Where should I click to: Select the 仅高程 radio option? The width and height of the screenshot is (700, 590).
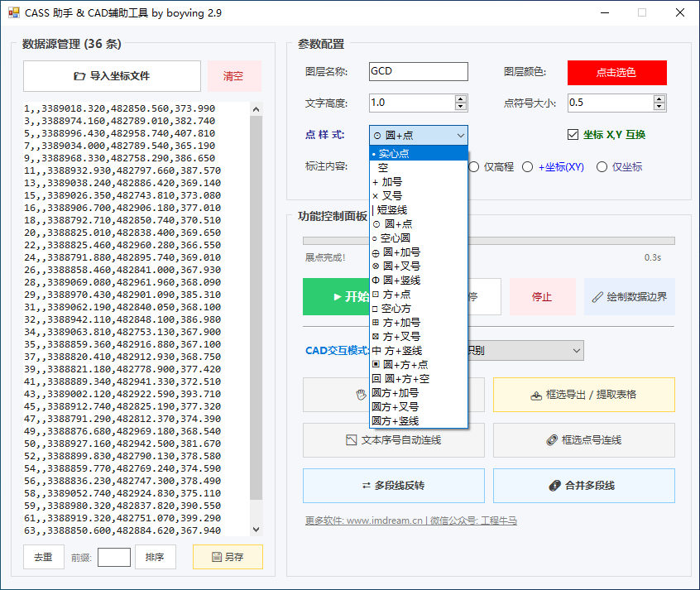(474, 167)
